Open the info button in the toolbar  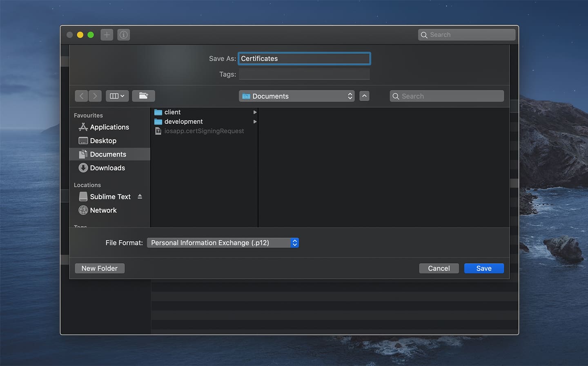124,35
